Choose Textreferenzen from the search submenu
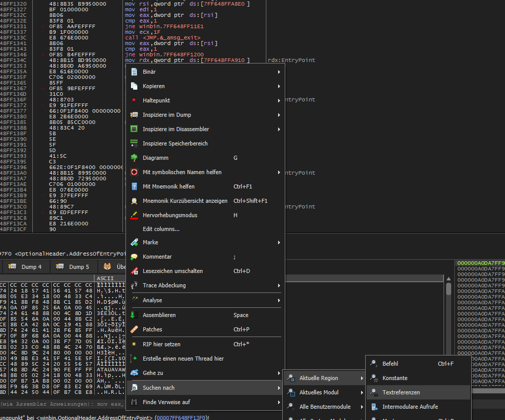The width and height of the screenshot is (505, 420). 418,392
